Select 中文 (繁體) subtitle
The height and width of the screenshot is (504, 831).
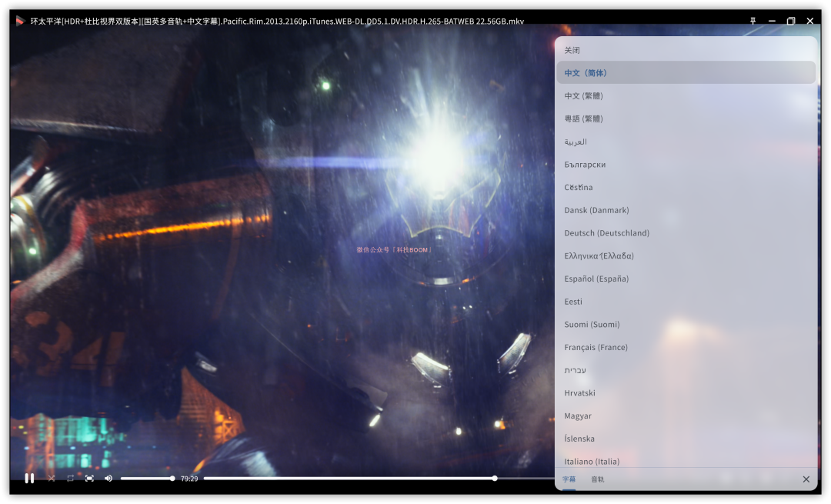click(686, 96)
